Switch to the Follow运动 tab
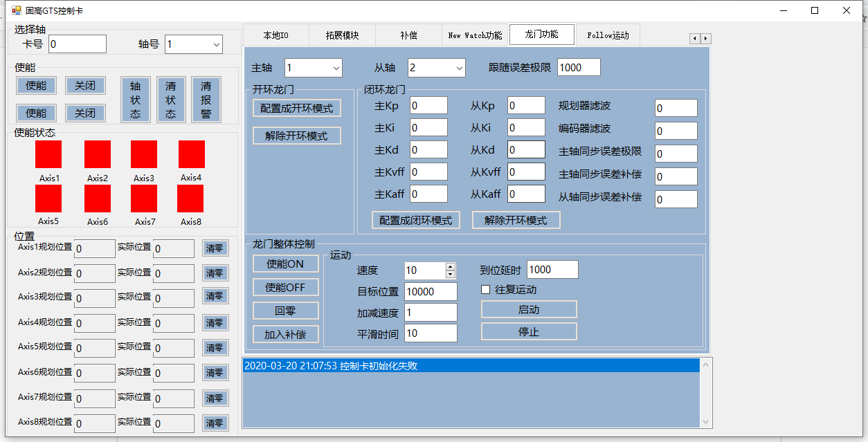Image resolution: width=868 pixels, height=442 pixels. 608,35
